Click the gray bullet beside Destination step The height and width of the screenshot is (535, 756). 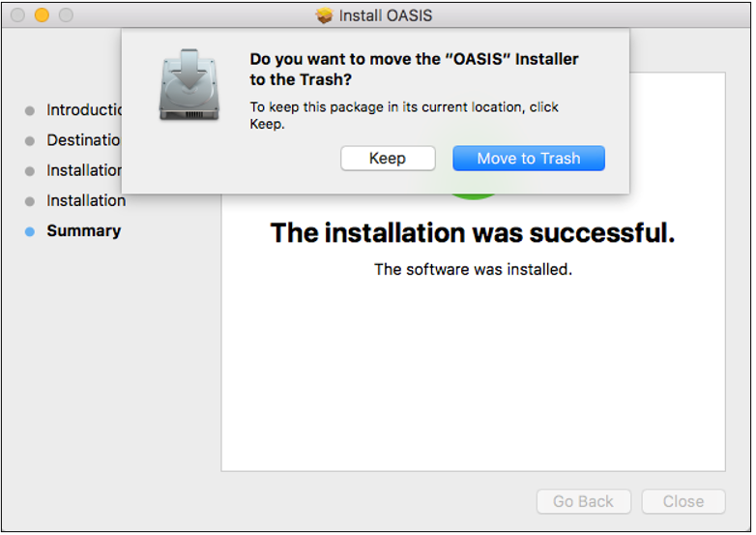pos(29,141)
